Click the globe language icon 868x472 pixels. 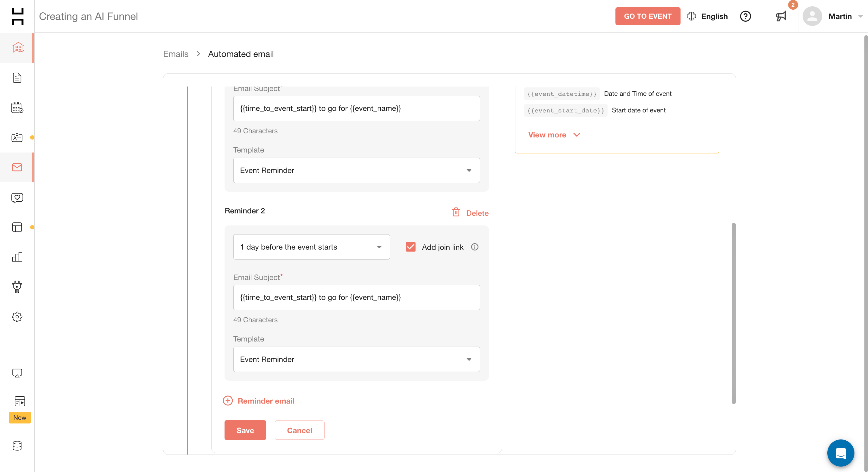[x=691, y=16]
